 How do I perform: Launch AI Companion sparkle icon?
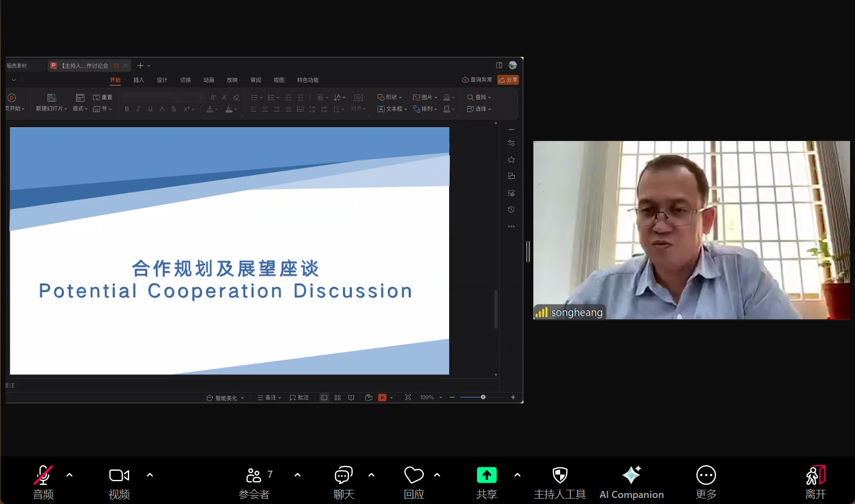pyautogui.click(x=631, y=476)
